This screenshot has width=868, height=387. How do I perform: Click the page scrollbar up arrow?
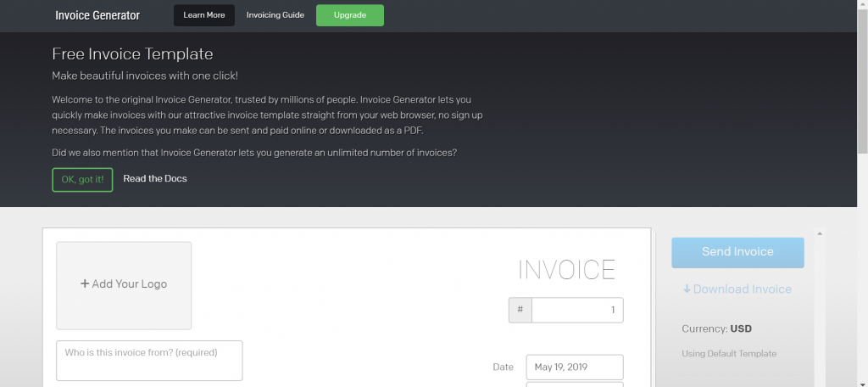[x=861, y=5]
